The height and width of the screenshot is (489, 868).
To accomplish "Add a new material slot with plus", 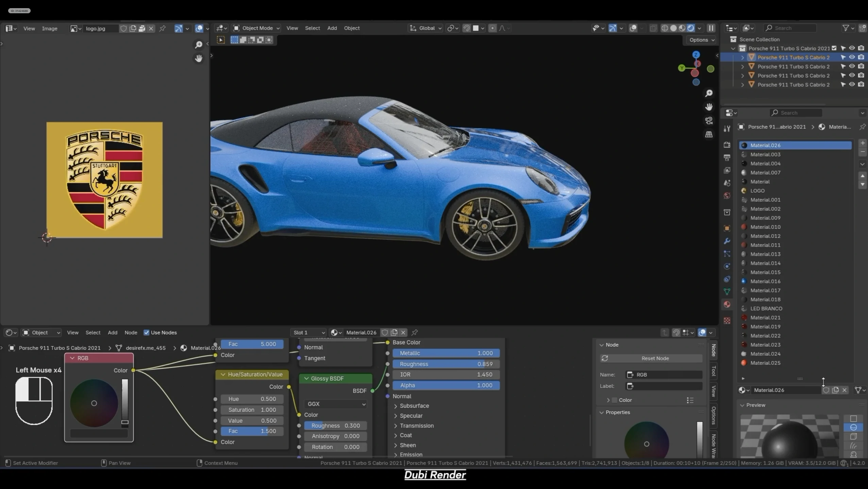I will click(x=863, y=143).
